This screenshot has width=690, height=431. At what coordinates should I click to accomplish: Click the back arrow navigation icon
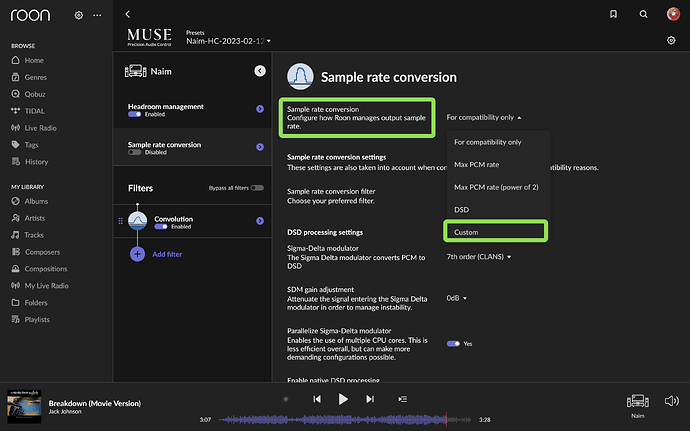[x=127, y=15]
